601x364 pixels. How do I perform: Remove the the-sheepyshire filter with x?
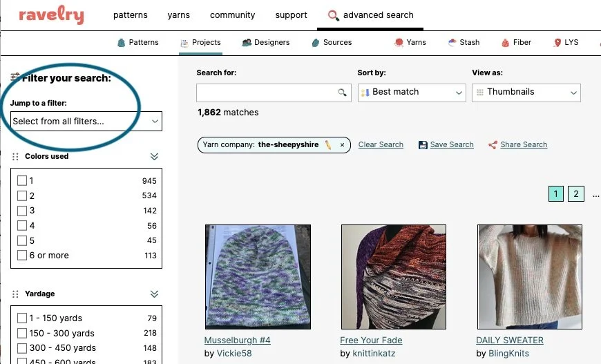(342, 145)
